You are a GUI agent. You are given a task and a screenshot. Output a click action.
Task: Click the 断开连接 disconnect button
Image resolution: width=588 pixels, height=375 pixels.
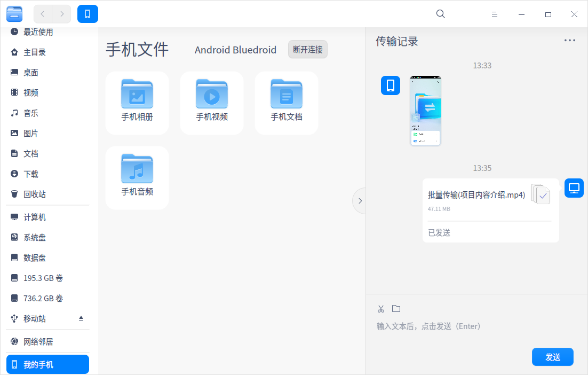tap(307, 49)
